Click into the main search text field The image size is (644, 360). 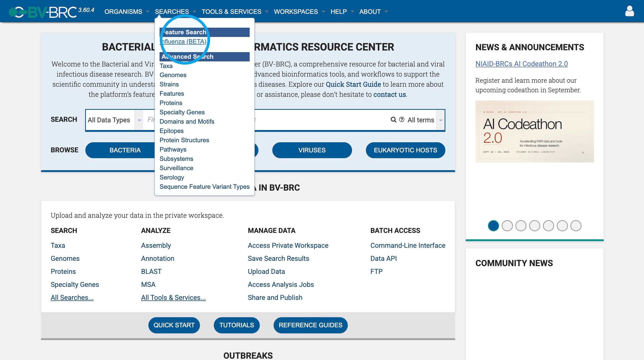pos(266,120)
